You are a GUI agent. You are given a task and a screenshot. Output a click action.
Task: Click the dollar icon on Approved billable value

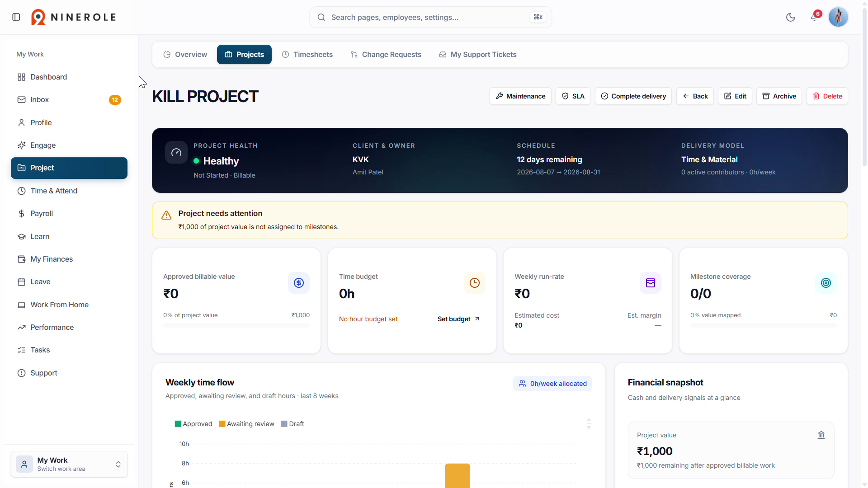299,283
